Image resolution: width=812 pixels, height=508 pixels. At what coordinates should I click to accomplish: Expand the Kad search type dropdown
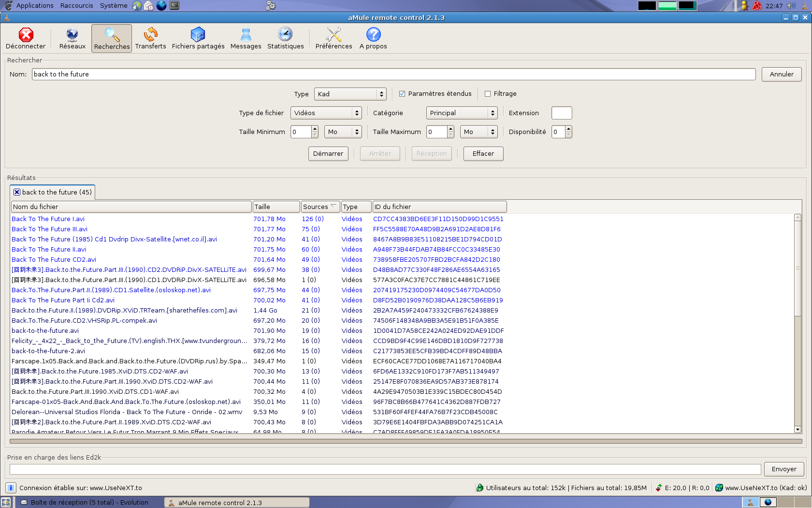point(350,94)
